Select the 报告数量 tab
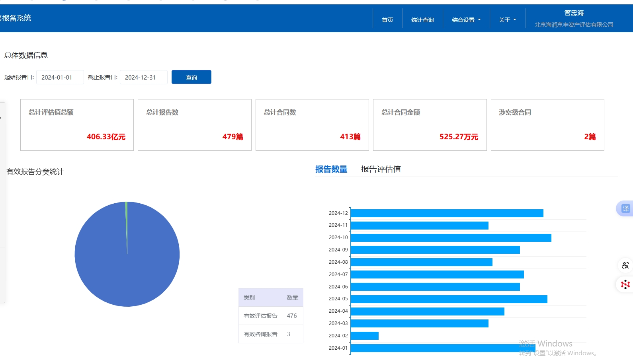Viewport: 633px width, 364px height. coord(331,169)
